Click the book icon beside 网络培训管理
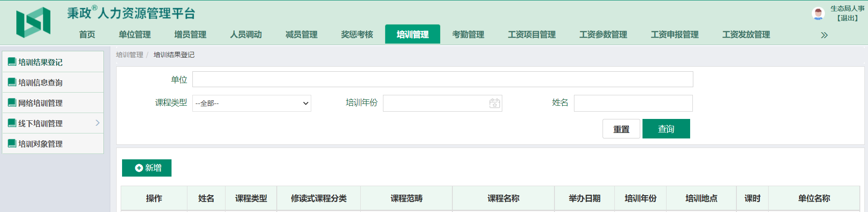 [x=12, y=103]
